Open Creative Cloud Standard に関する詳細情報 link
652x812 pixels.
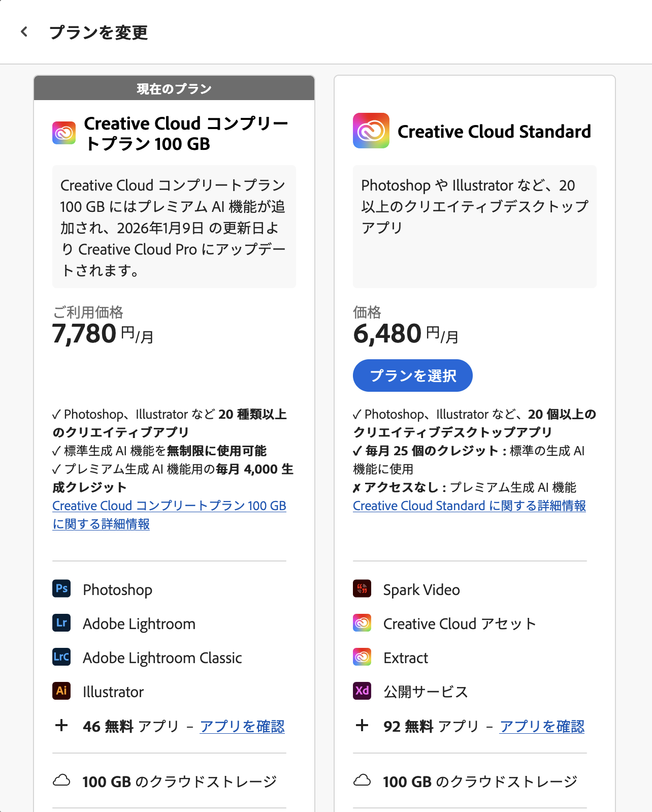pos(469,506)
